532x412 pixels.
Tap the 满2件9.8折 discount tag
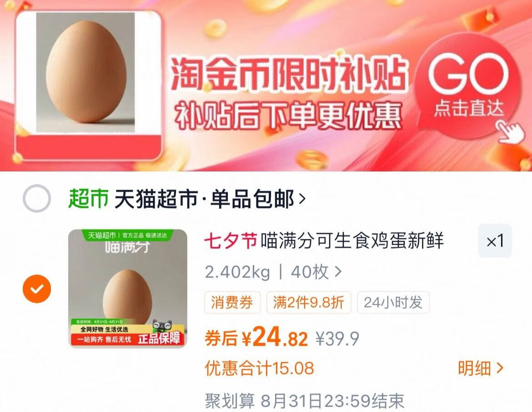pos(308,302)
